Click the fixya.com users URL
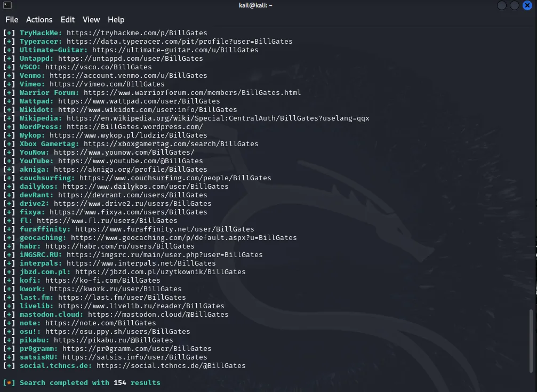537x392 pixels. tap(129, 212)
